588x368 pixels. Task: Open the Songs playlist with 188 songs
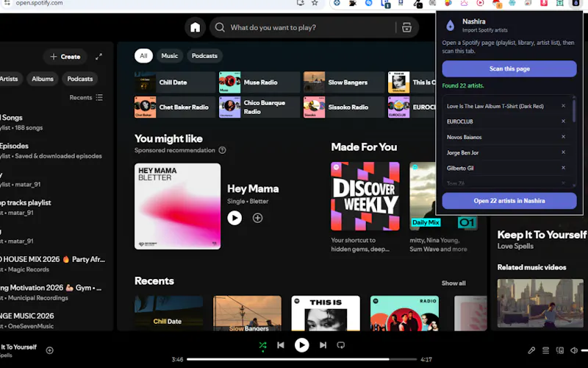[x=52, y=122]
